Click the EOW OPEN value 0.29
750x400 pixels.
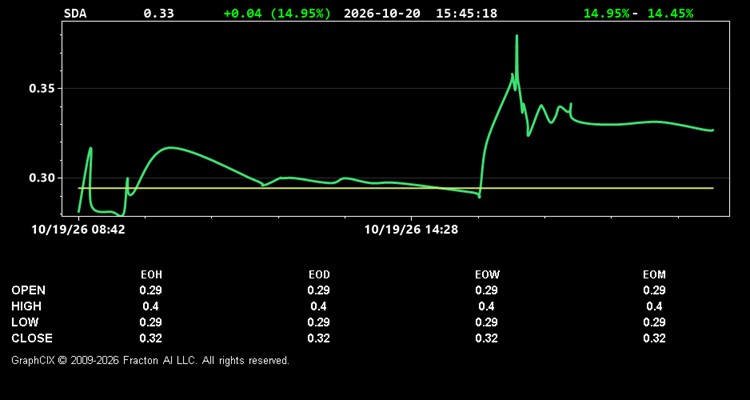[x=486, y=290]
